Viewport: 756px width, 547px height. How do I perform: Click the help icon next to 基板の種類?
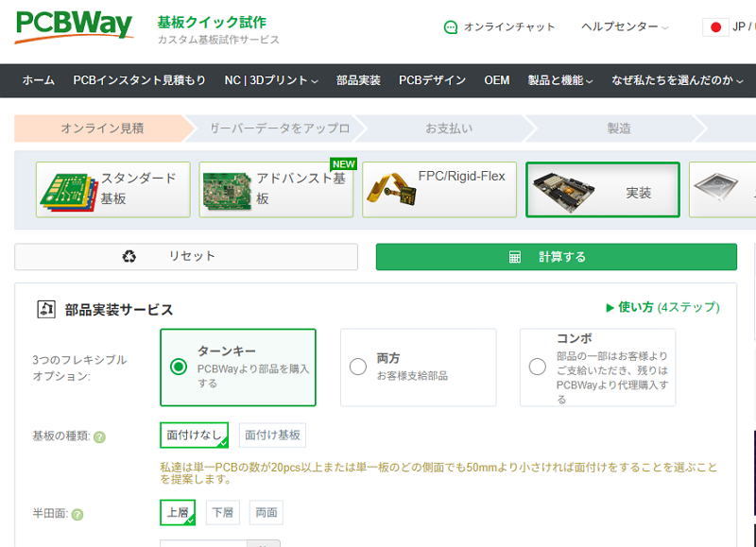click(x=99, y=436)
